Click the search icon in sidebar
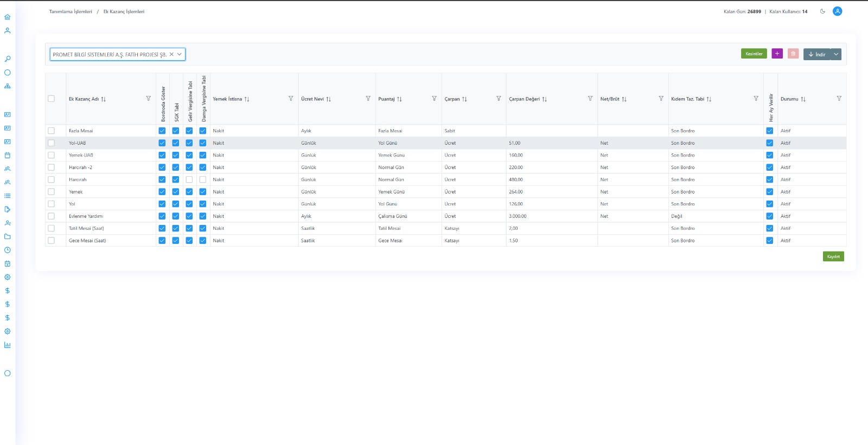This screenshot has height=445, width=868. click(7, 59)
